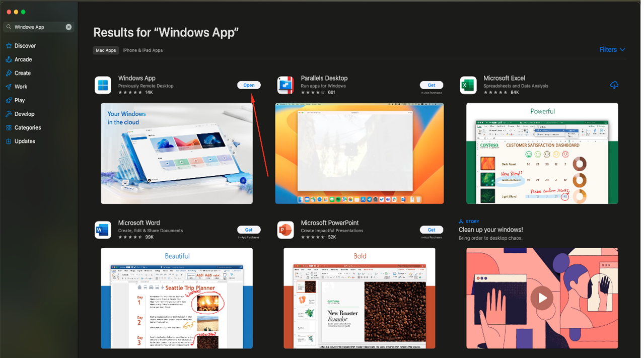Go to Updates in the sidebar
Screen dimensions: 644x358
(25, 141)
